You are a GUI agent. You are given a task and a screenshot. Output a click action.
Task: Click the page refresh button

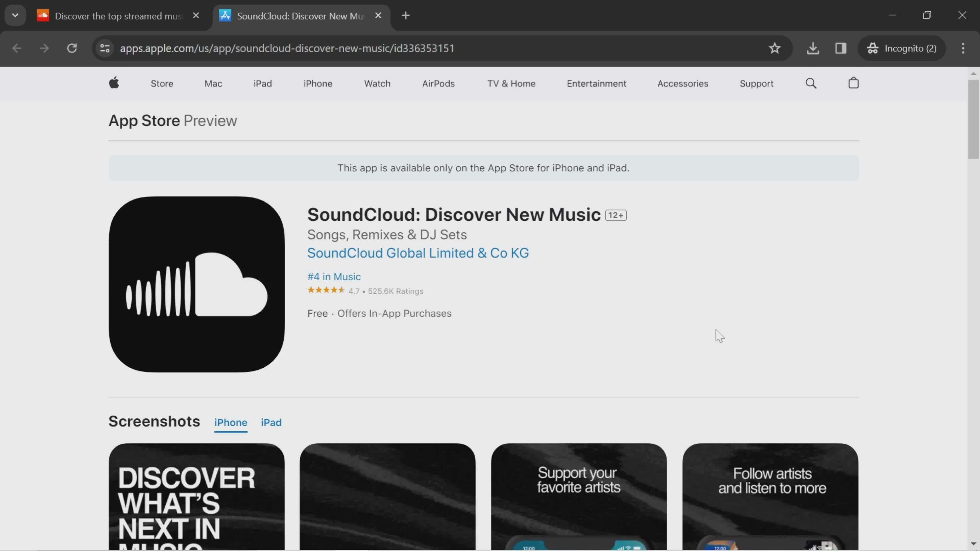[71, 48]
